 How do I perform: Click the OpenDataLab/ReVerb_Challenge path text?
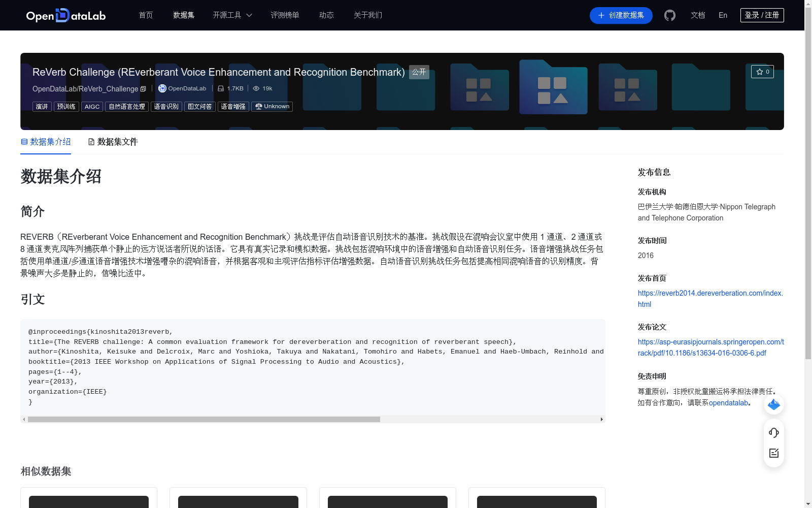pyautogui.click(x=85, y=89)
